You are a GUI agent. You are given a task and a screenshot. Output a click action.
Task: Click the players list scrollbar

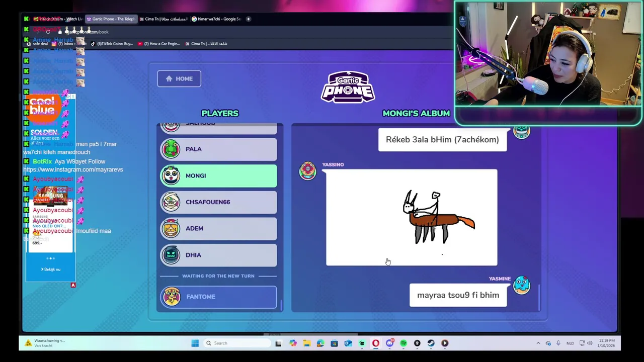pyautogui.click(x=281, y=305)
